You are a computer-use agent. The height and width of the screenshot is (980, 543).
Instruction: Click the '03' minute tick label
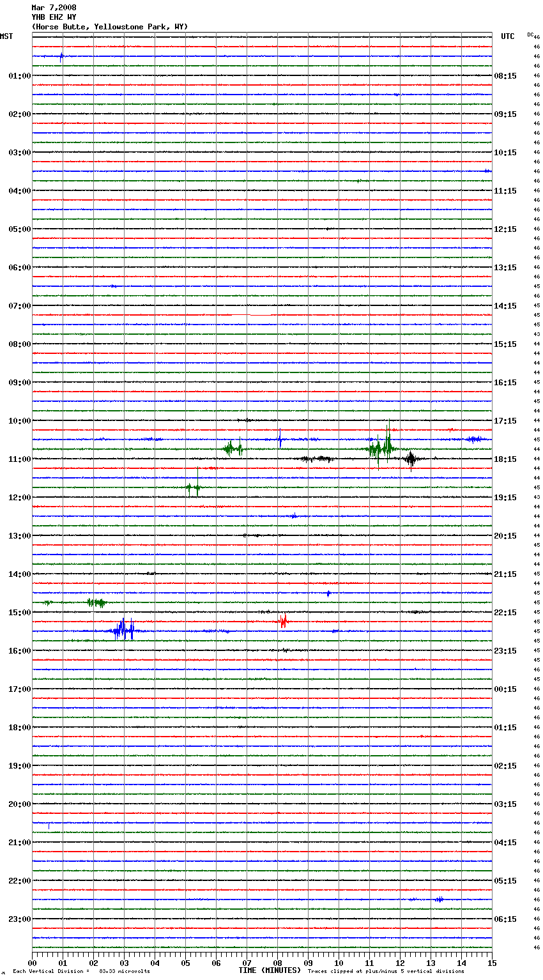pyautogui.click(x=124, y=963)
